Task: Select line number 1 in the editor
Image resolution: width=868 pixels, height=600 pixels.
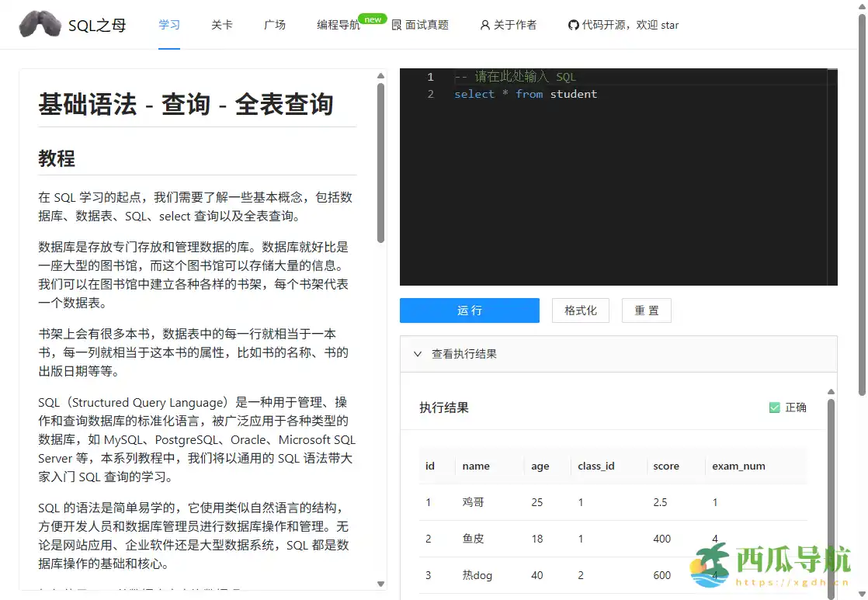Action: [x=430, y=77]
